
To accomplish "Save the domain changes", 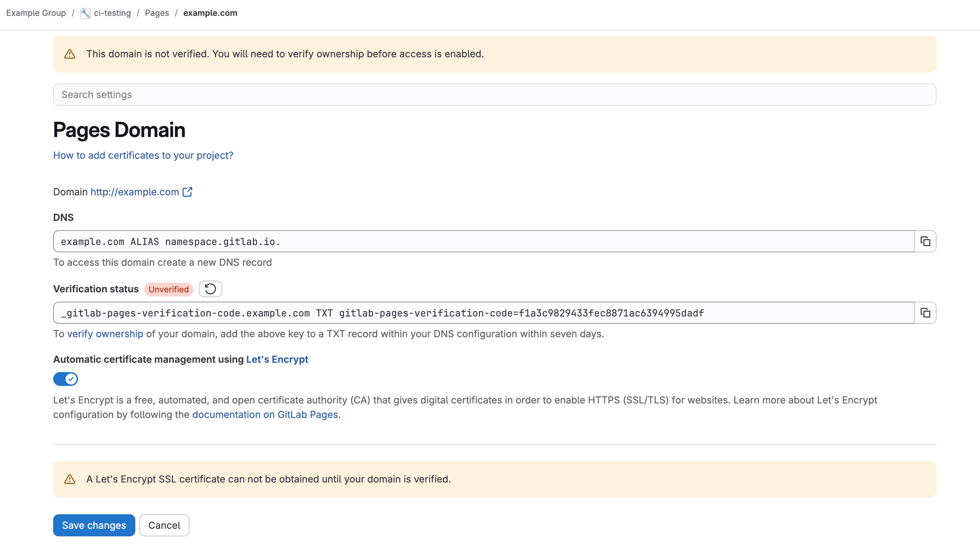I will (x=94, y=525).
